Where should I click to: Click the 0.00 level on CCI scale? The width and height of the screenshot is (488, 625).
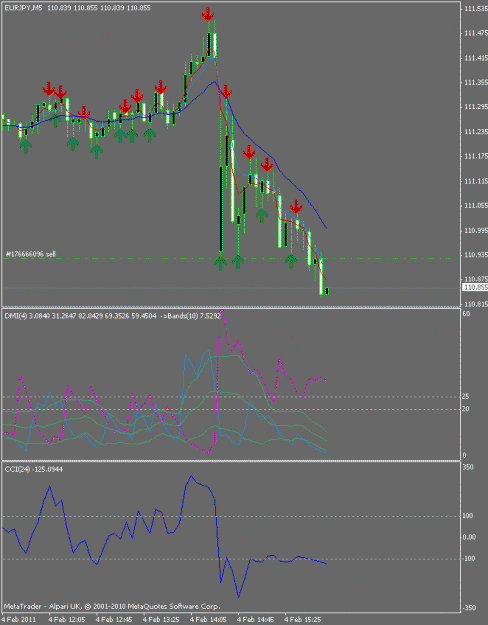tap(470, 537)
